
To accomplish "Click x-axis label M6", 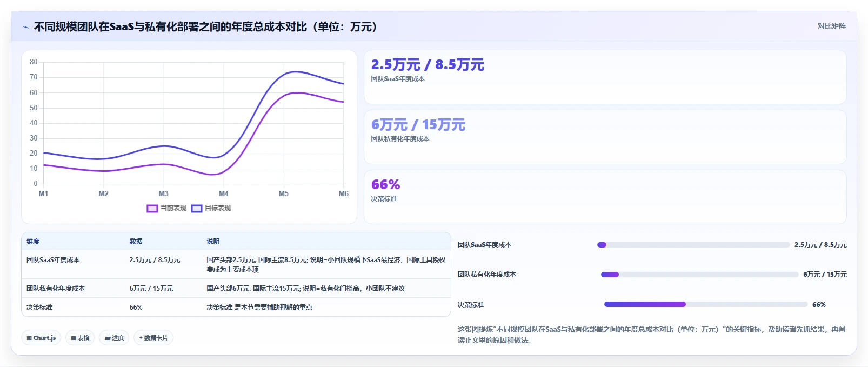I will point(343,193).
